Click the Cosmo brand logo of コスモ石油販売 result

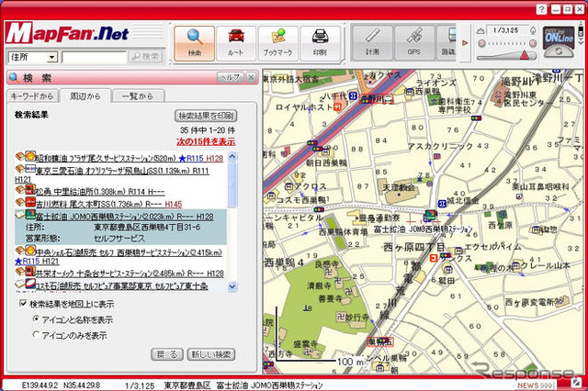(x=30, y=284)
